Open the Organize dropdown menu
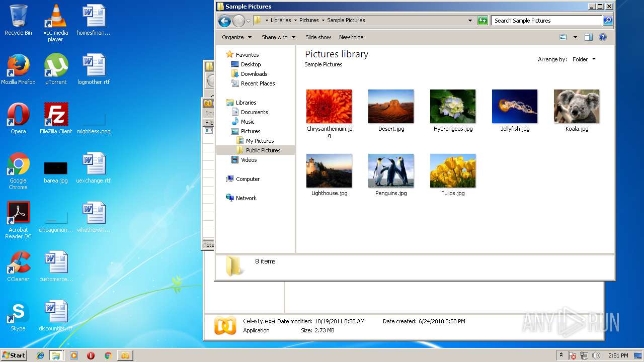This screenshot has height=362, width=644. pyautogui.click(x=236, y=37)
